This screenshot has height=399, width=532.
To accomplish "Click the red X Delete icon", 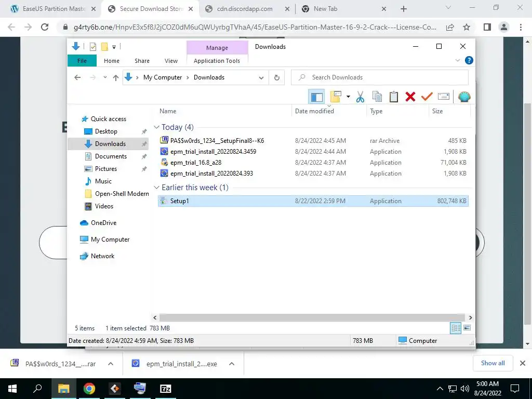I will click(410, 97).
